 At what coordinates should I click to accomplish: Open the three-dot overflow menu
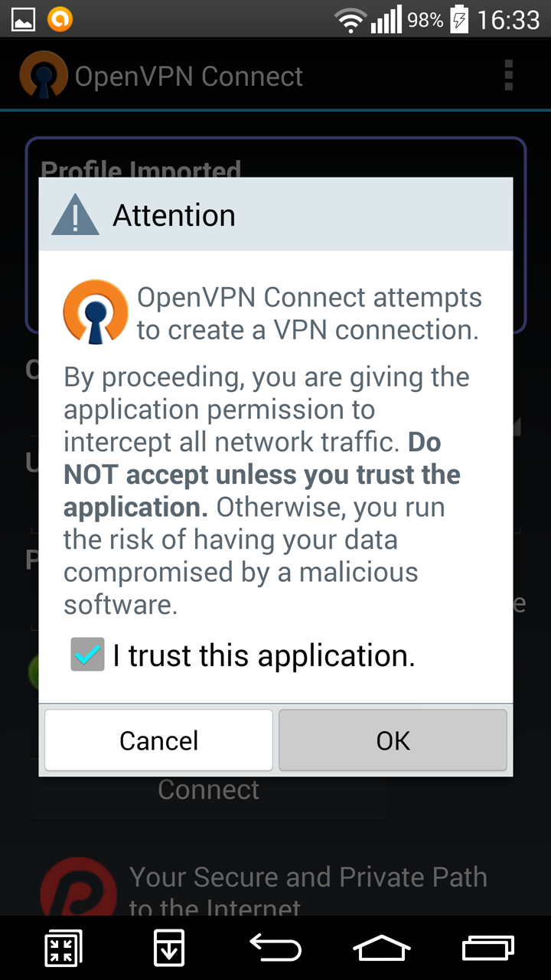pos(508,76)
